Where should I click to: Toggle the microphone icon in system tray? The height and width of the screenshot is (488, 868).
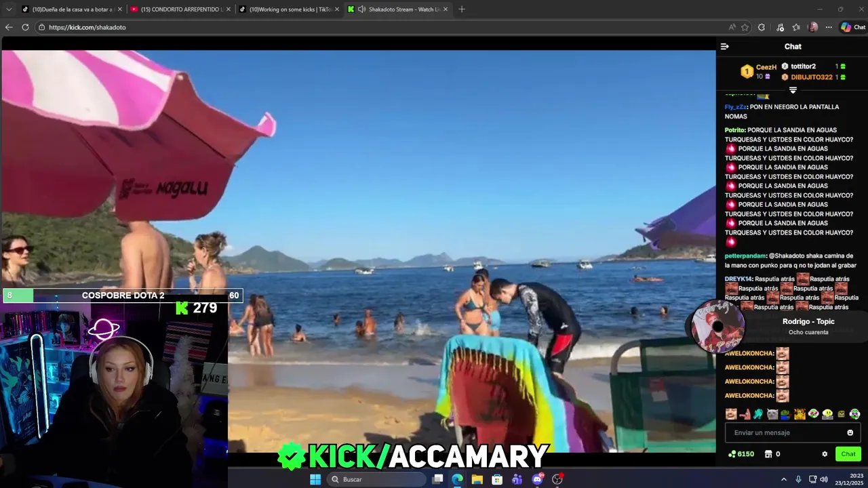(x=798, y=479)
